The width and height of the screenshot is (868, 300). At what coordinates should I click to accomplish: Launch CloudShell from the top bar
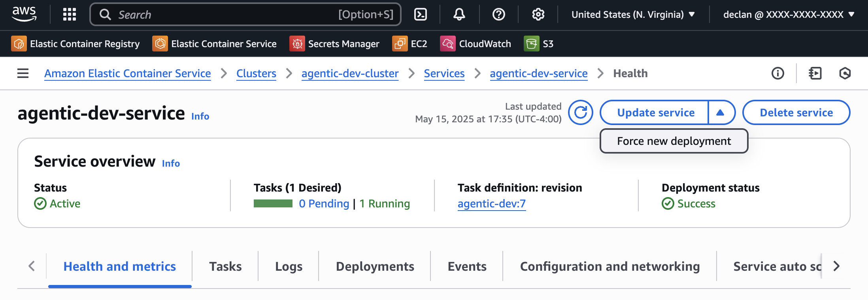(420, 15)
